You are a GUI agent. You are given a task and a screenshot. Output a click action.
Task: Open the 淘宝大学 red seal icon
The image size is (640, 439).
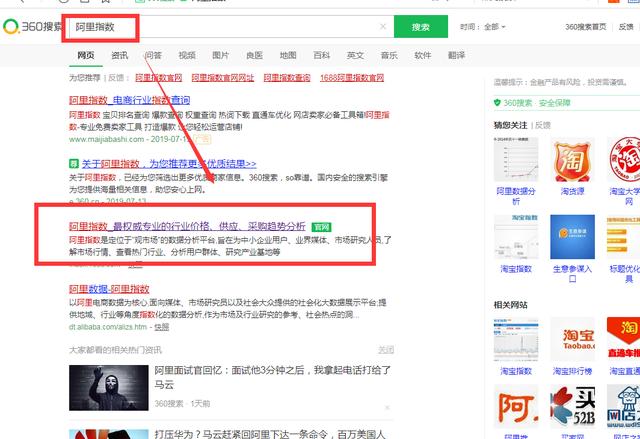coord(623,159)
